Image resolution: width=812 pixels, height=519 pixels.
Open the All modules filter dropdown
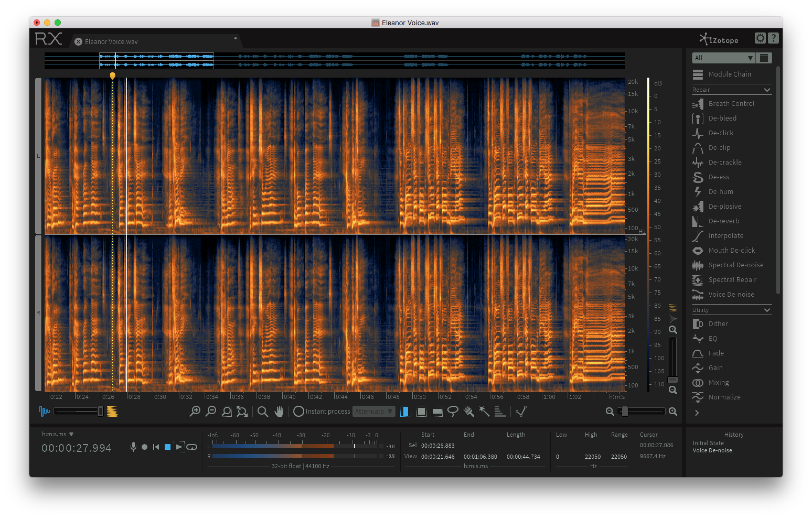click(x=723, y=58)
